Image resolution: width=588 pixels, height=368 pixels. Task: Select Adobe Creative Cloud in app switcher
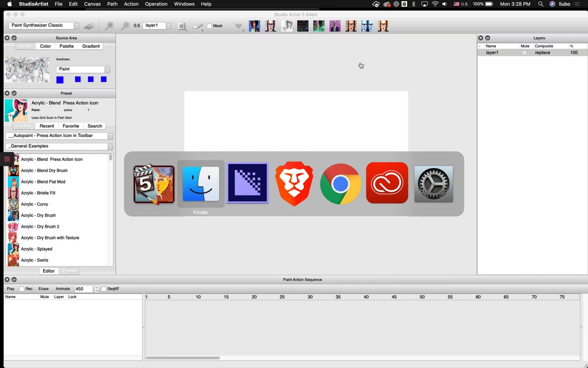(x=387, y=183)
